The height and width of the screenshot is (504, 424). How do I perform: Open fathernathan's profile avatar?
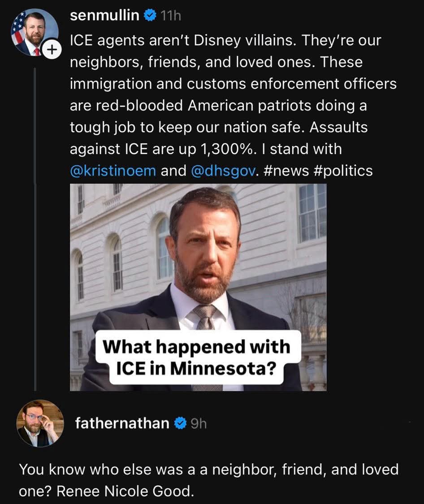(40, 423)
